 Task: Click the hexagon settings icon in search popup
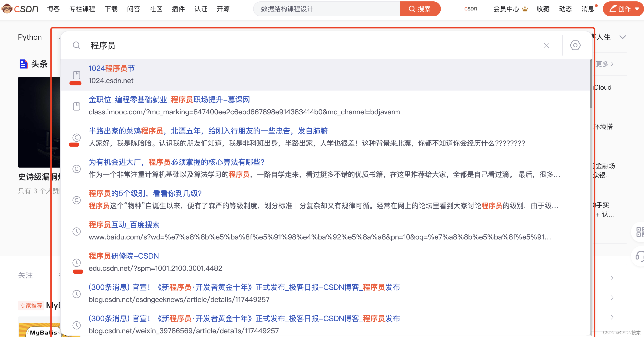(x=575, y=45)
